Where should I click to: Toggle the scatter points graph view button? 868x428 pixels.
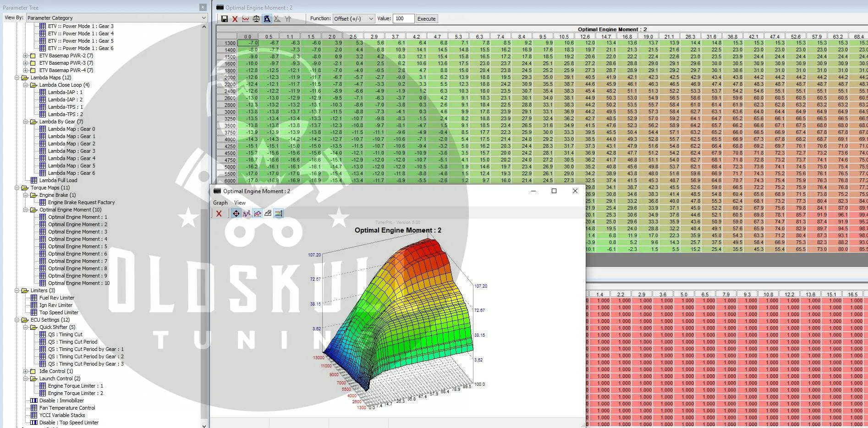[247, 213]
